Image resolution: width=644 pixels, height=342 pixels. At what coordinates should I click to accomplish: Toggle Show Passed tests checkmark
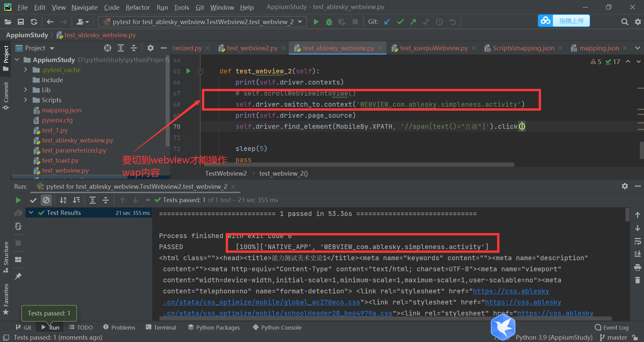tap(33, 200)
